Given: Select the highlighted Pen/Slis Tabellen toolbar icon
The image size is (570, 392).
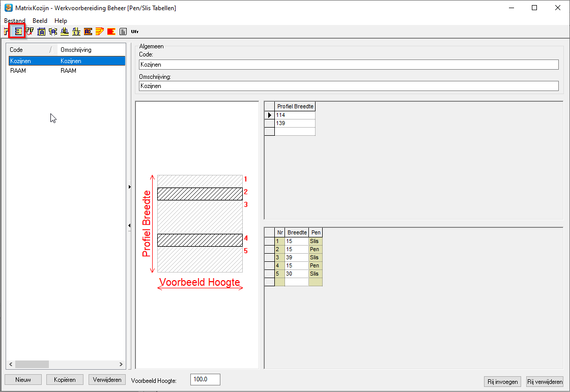Looking at the screenshot, I should 18,31.
